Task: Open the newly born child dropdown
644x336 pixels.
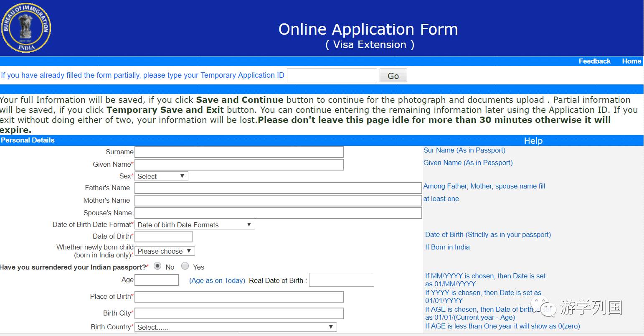Action: [x=165, y=251]
